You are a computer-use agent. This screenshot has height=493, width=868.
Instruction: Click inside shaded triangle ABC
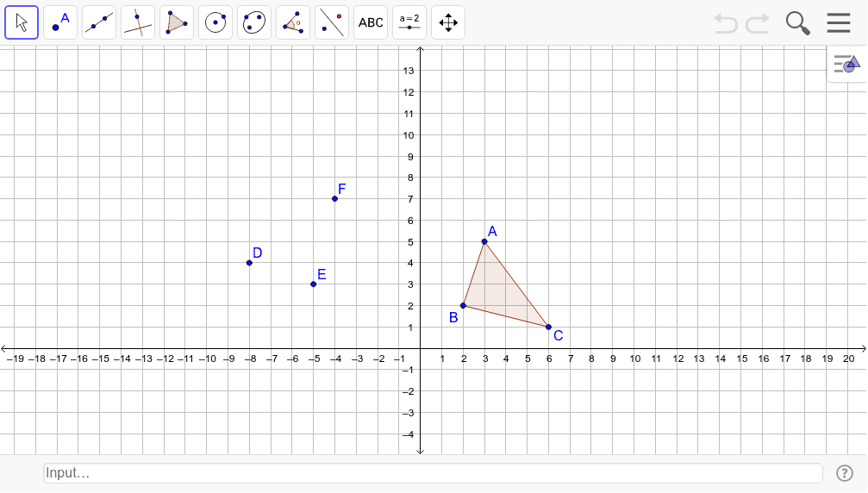(x=498, y=290)
